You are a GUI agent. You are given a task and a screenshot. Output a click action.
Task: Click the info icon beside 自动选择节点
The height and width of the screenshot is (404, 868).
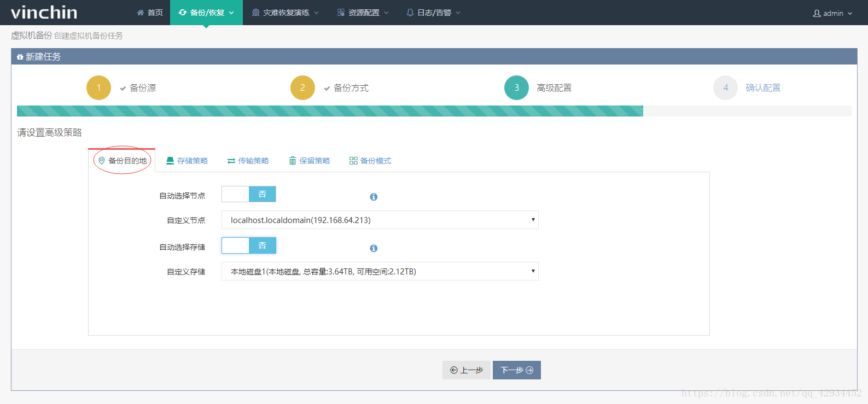point(374,197)
